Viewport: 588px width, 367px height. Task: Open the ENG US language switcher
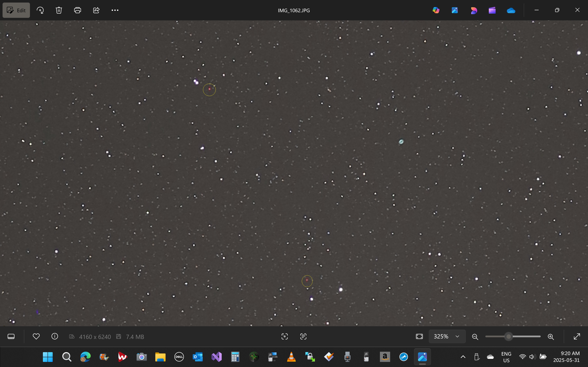point(506,357)
